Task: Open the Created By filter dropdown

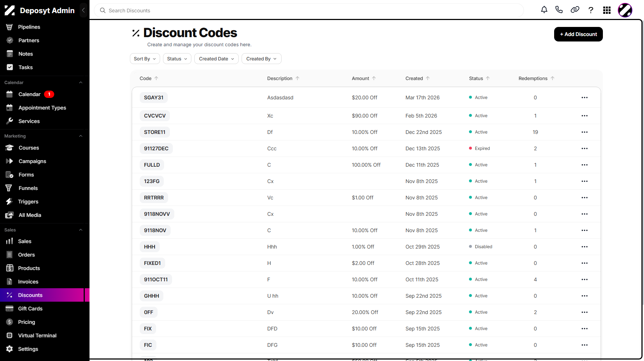Action: pyautogui.click(x=262, y=59)
